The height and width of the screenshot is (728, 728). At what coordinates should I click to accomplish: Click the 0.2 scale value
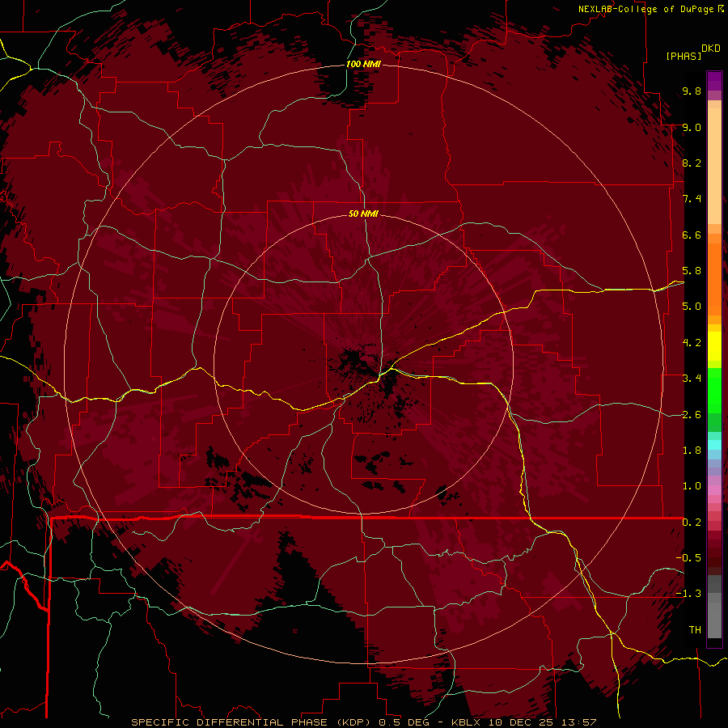[x=692, y=523]
